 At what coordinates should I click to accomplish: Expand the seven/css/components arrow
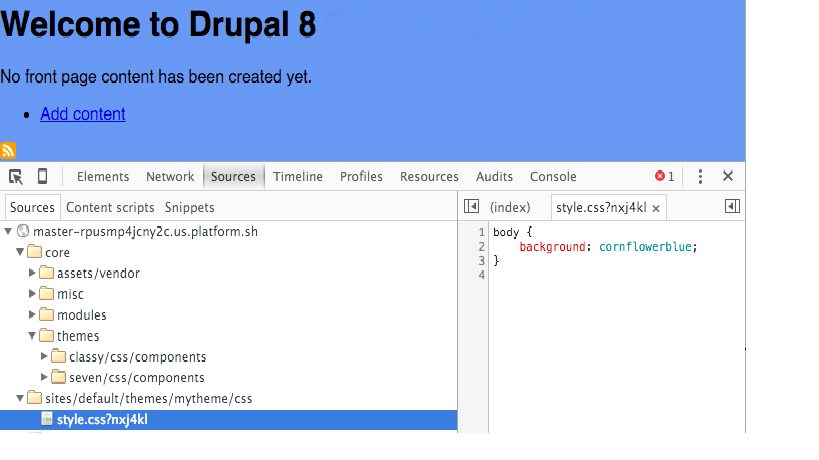coord(44,377)
